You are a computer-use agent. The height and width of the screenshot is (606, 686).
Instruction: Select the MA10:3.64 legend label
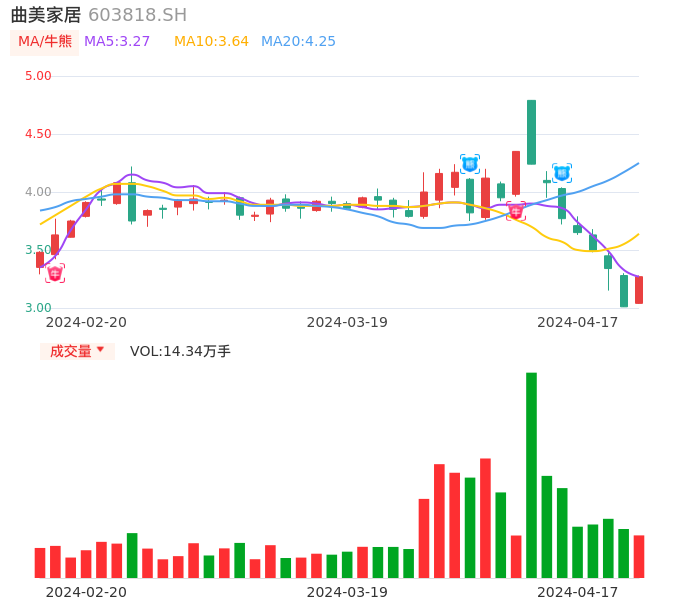coord(211,42)
